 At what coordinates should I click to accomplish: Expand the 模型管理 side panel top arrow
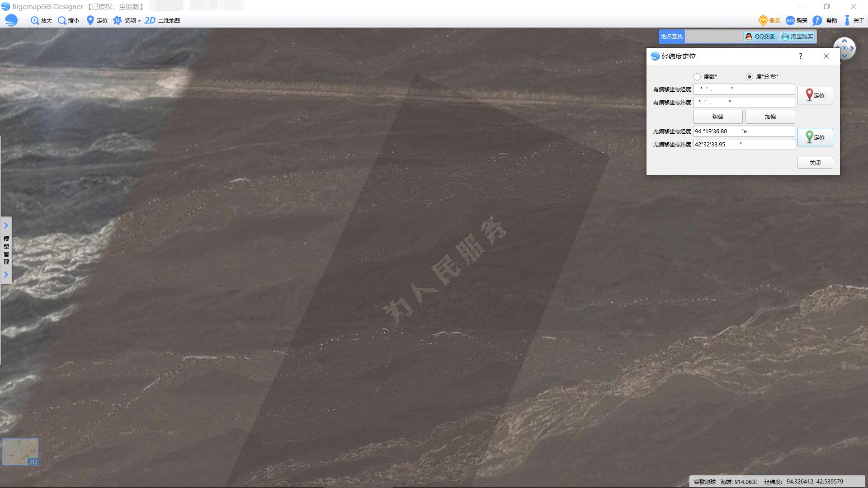coord(6,225)
